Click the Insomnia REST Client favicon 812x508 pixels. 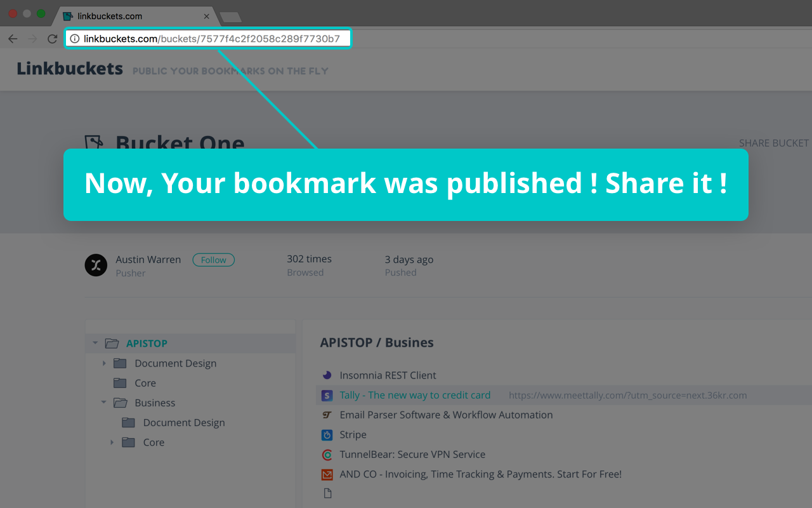(x=327, y=375)
